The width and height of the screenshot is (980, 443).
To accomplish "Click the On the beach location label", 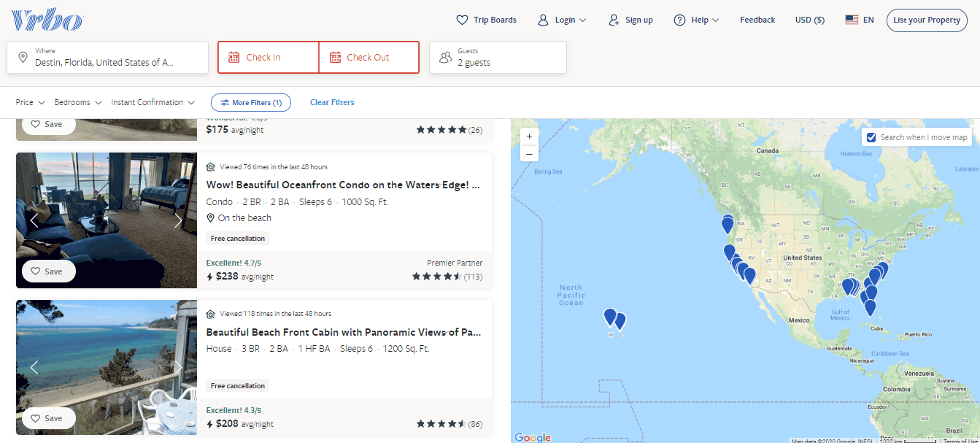I will (239, 218).
